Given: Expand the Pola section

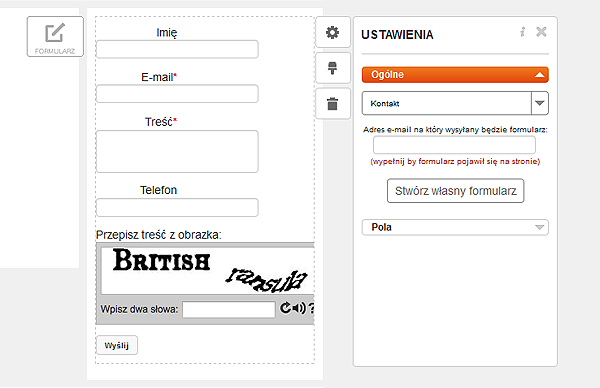Looking at the screenshot, I should pyautogui.click(x=455, y=227).
